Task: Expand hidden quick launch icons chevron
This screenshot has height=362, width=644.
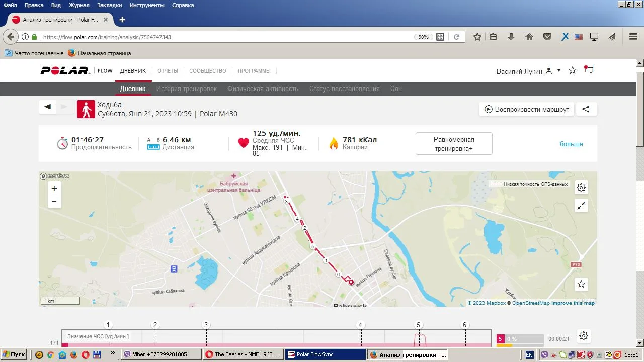Action: pyautogui.click(x=112, y=353)
